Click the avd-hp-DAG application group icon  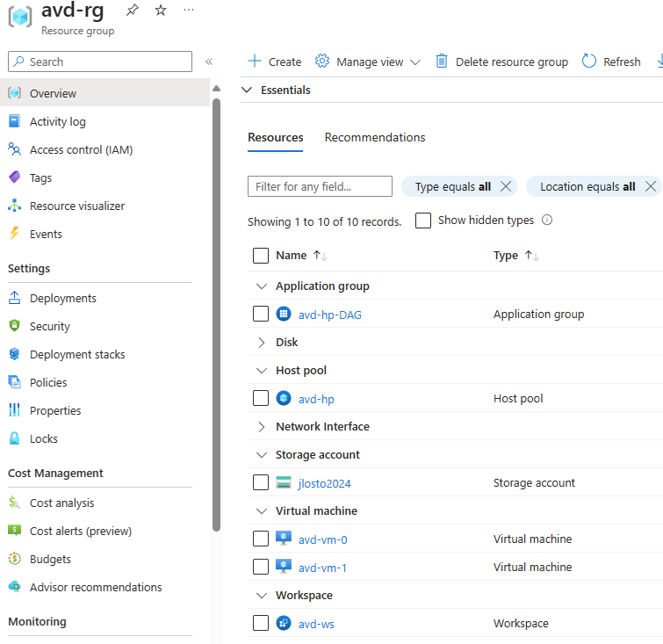pyautogui.click(x=284, y=314)
